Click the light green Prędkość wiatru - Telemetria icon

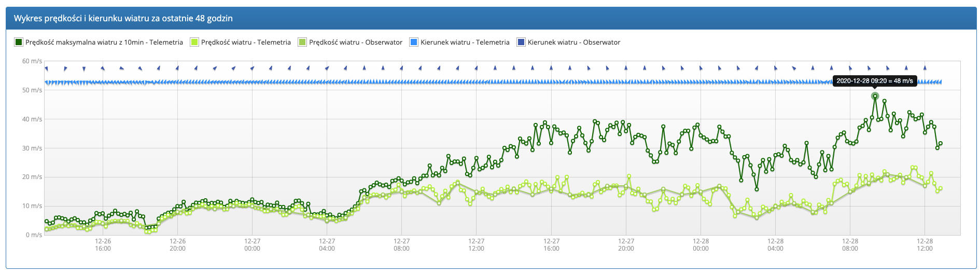click(x=194, y=43)
